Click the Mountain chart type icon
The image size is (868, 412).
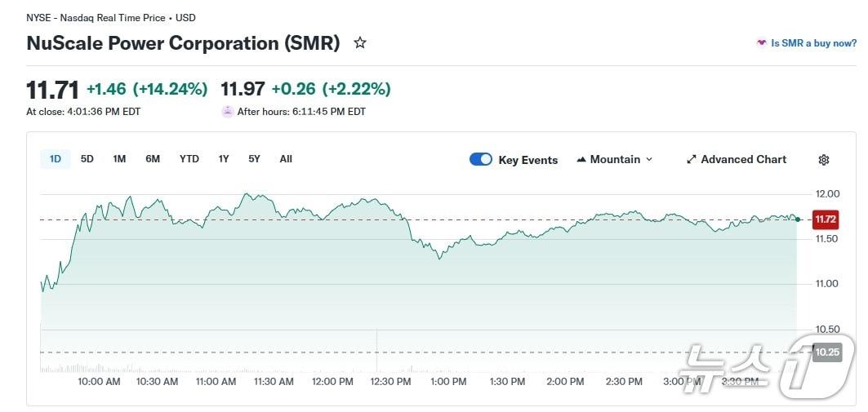pyautogui.click(x=581, y=160)
